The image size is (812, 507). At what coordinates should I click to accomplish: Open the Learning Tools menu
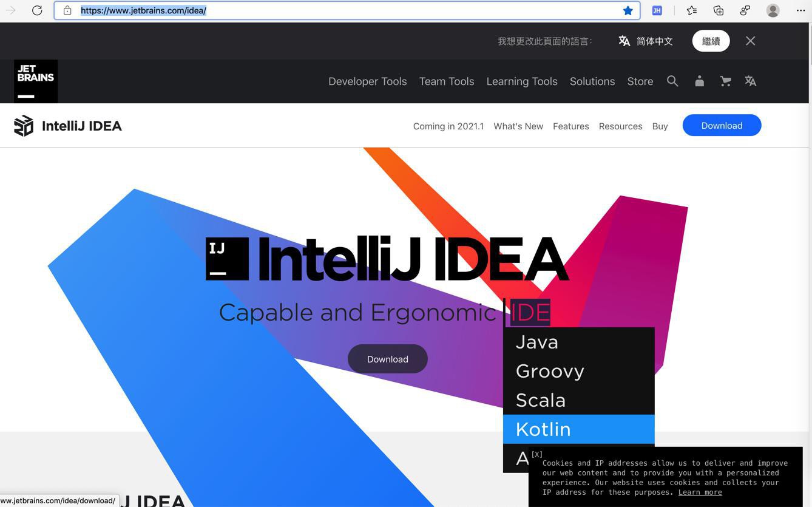click(x=522, y=81)
